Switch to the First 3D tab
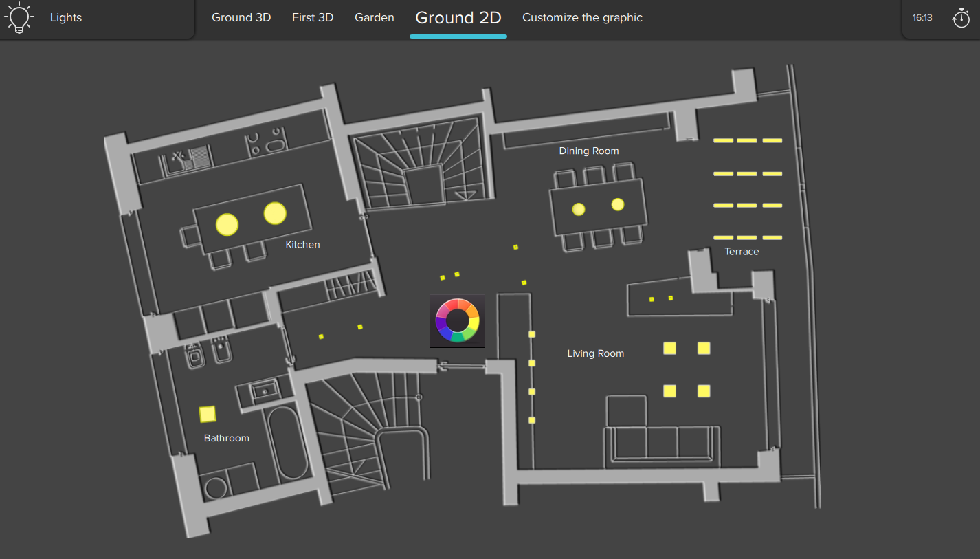 [313, 18]
